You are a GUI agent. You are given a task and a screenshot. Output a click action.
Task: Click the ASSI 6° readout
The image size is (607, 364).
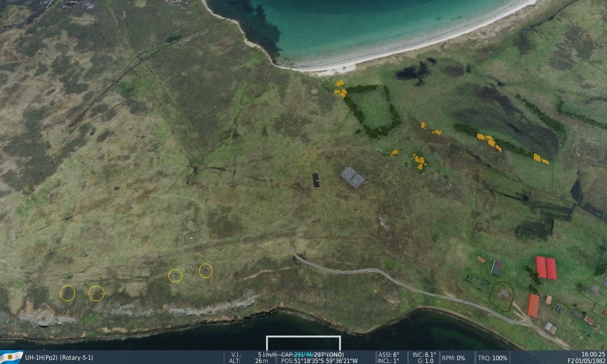click(x=389, y=355)
